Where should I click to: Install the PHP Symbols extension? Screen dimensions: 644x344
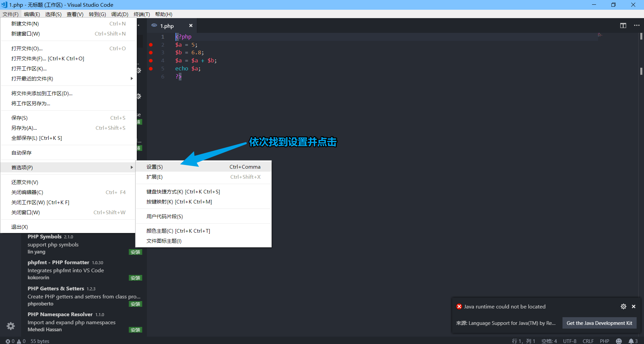click(136, 252)
